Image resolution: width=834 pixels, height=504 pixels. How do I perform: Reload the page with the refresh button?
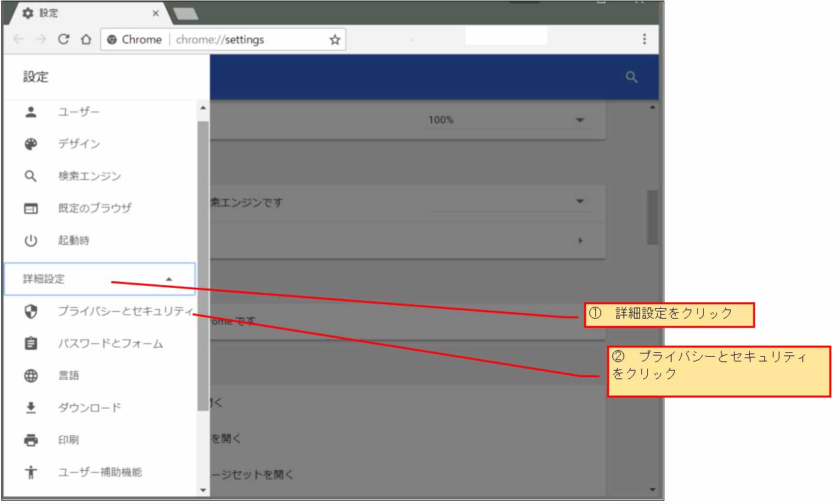(x=64, y=39)
